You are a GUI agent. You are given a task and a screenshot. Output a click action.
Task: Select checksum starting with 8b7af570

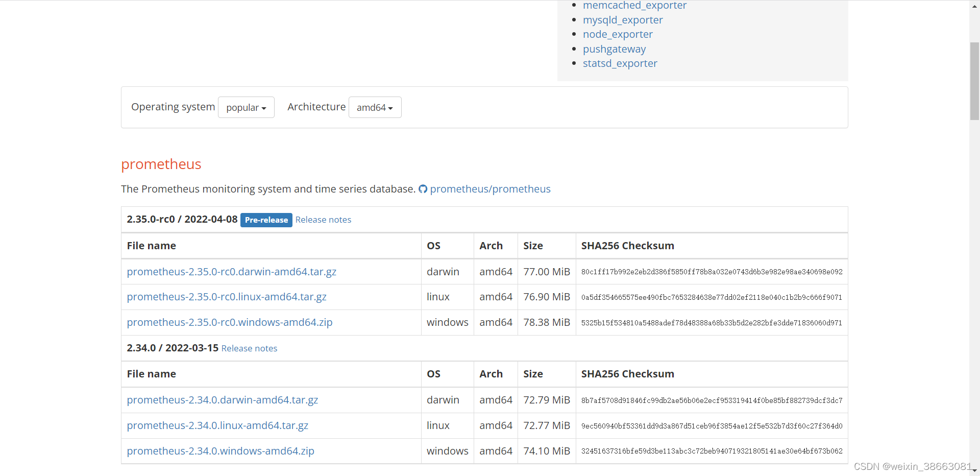pos(712,400)
